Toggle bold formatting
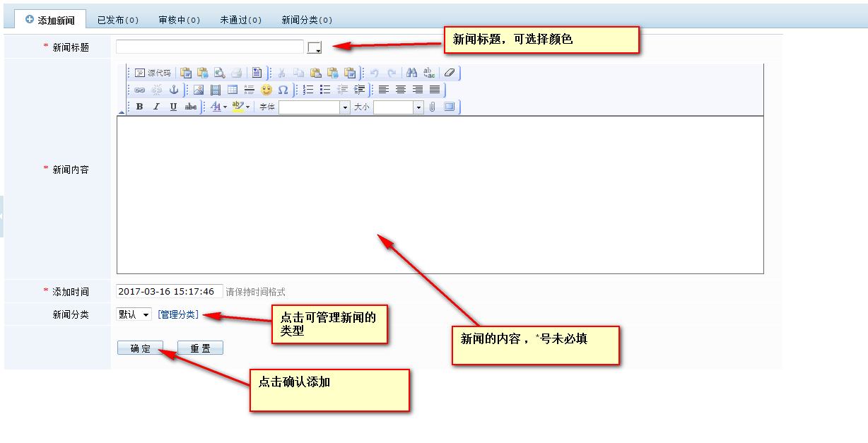 (139, 107)
